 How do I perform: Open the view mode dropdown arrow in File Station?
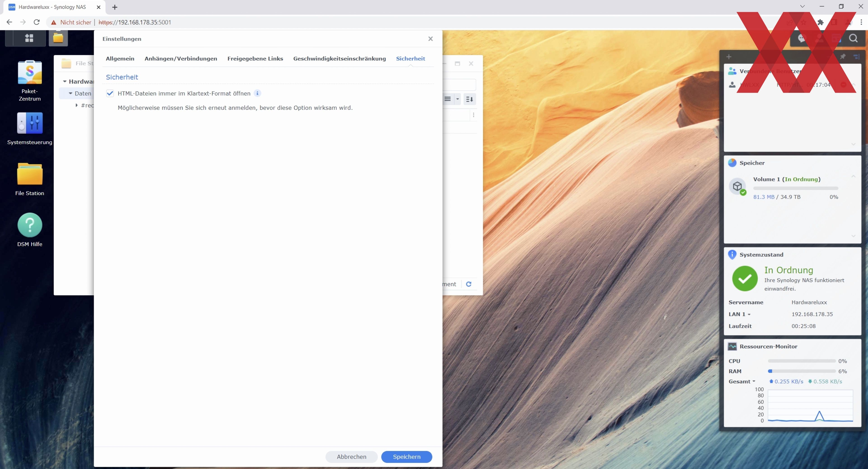tap(458, 99)
